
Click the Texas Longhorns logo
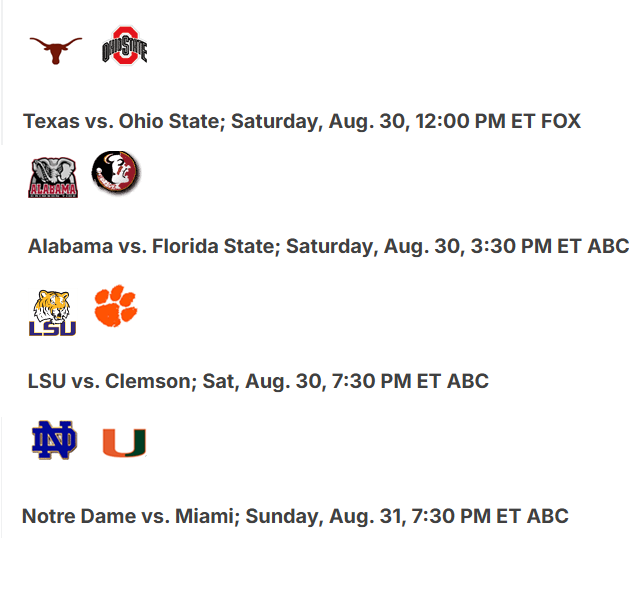click(56, 50)
